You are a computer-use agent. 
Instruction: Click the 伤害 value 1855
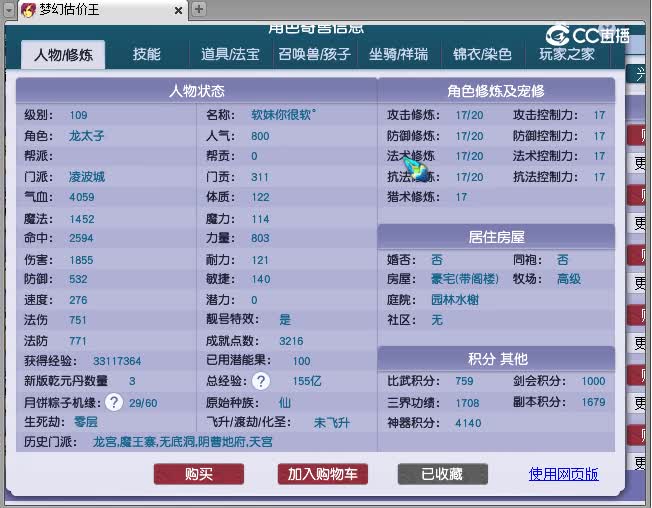coord(81,260)
